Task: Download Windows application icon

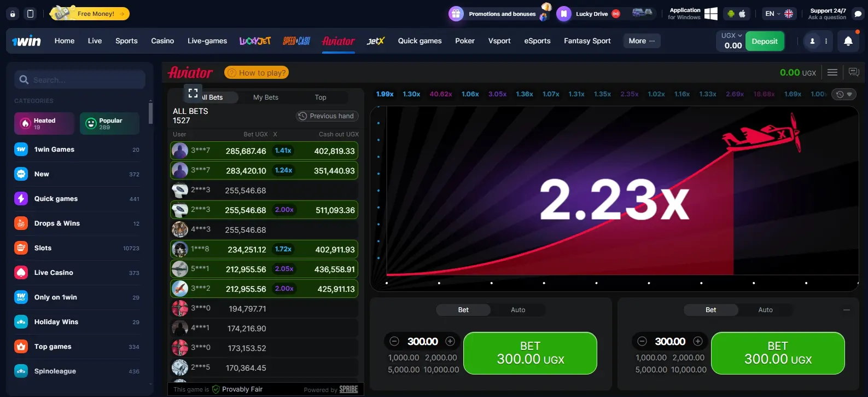Action: click(x=711, y=14)
